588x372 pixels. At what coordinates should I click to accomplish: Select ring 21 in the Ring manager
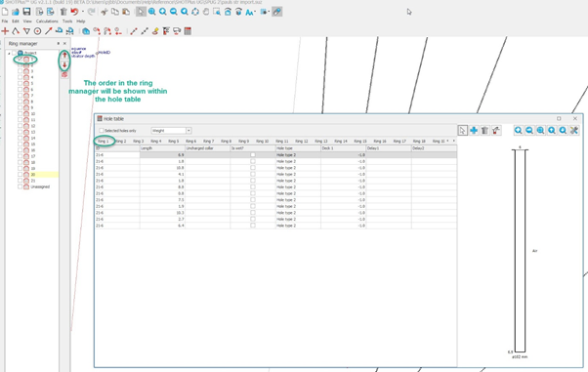tap(33, 181)
